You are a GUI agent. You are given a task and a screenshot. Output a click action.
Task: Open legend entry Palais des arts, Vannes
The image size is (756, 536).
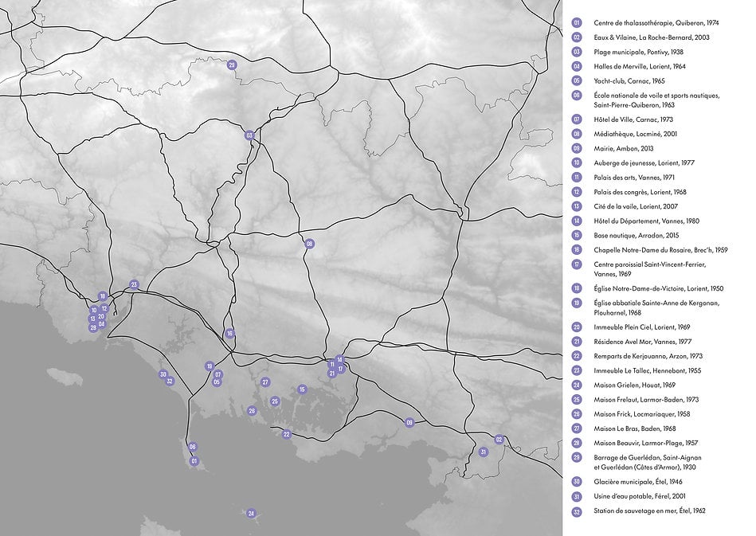(x=634, y=177)
